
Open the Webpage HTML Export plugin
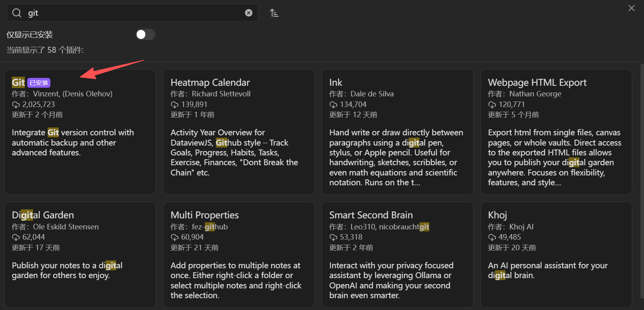click(537, 83)
